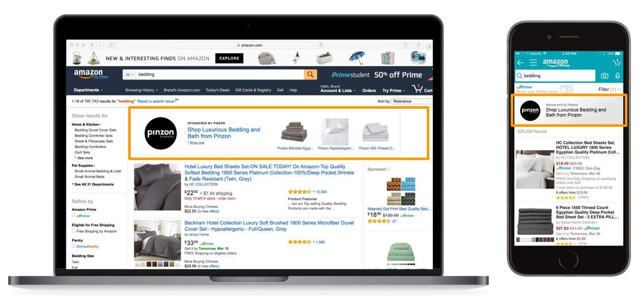
Task: Tap the mobile back arrow icon
Action: pyautogui.click(x=520, y=62)
